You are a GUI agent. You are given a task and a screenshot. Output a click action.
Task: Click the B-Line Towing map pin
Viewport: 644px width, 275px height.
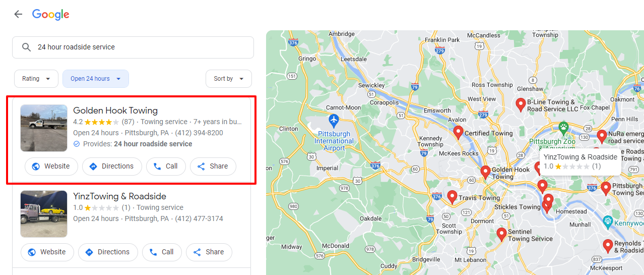(521, 104)
